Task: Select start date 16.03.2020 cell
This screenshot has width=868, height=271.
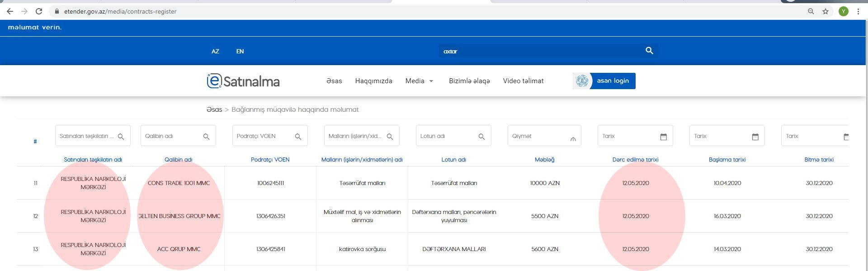Action: 727,216
